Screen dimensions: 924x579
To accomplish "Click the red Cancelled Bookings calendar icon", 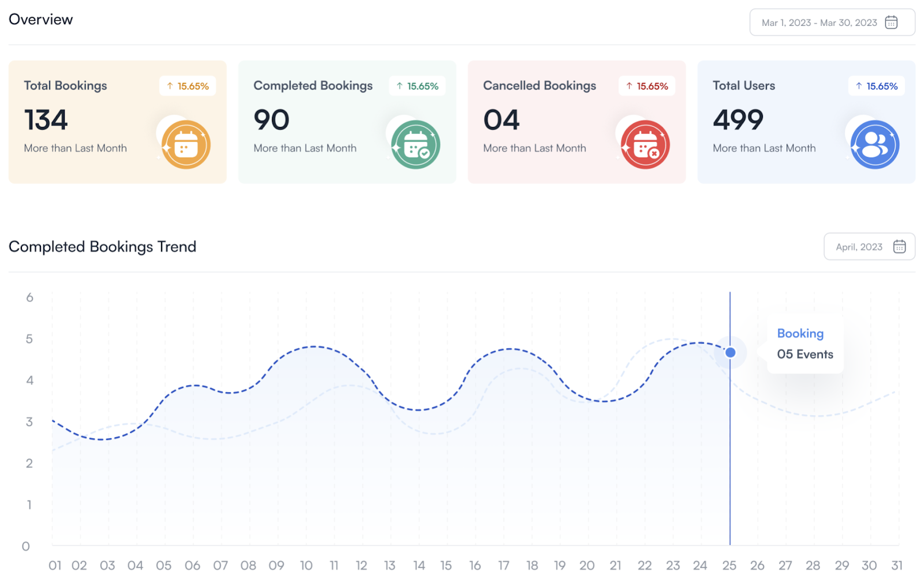I will click(x=645, y=144).
